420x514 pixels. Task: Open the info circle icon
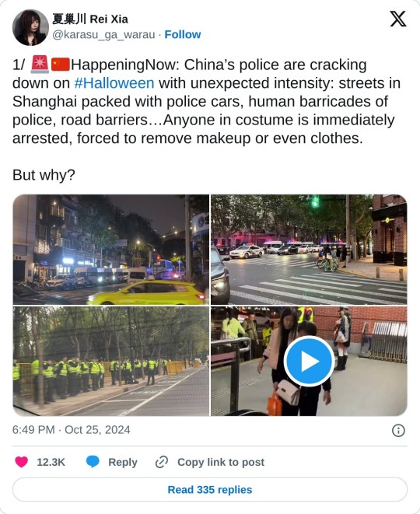(398, 430)
